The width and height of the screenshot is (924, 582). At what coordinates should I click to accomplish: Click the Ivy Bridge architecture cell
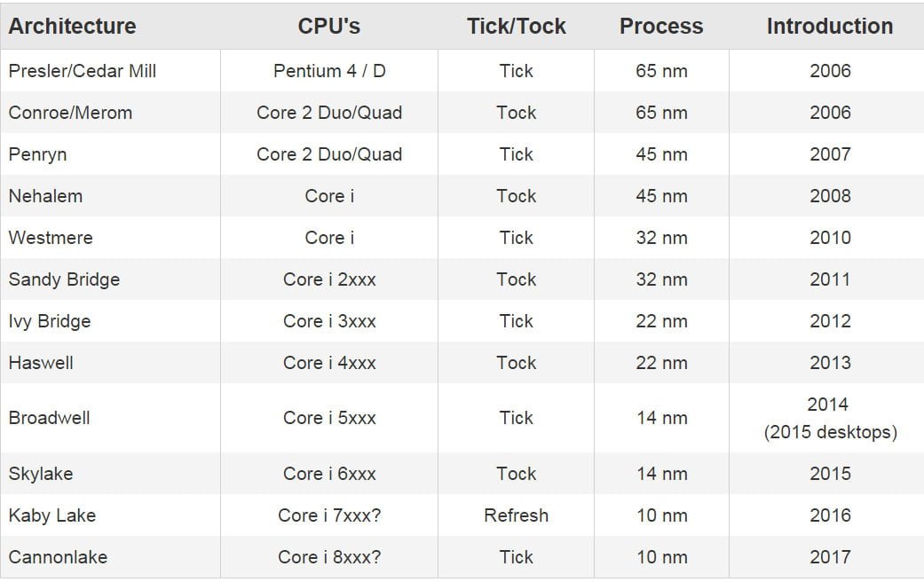50,321
